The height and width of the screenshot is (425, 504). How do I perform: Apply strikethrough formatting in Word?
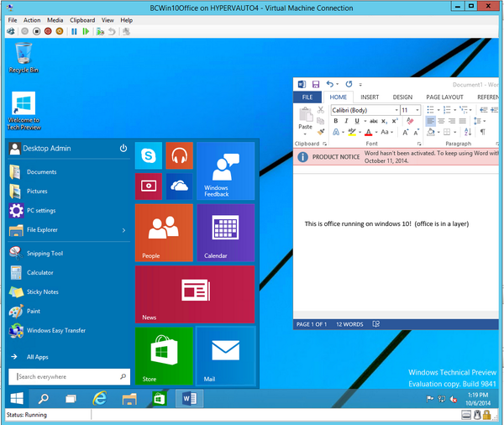point(374,121)
